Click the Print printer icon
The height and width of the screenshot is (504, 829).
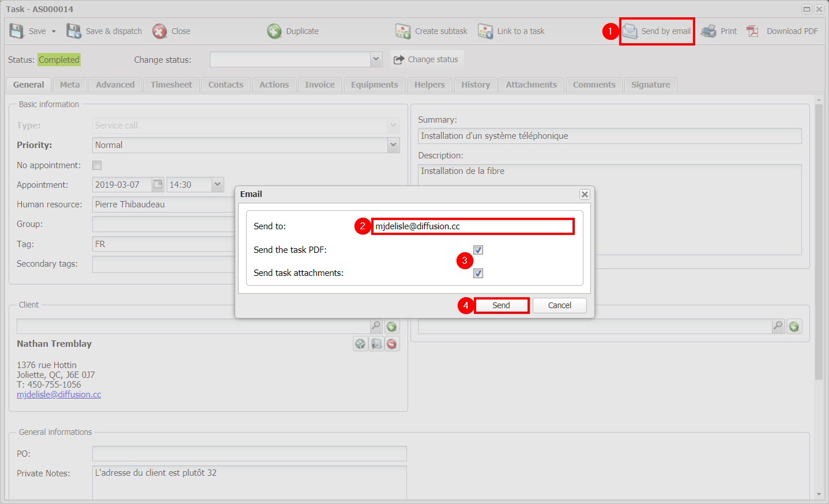709,31
